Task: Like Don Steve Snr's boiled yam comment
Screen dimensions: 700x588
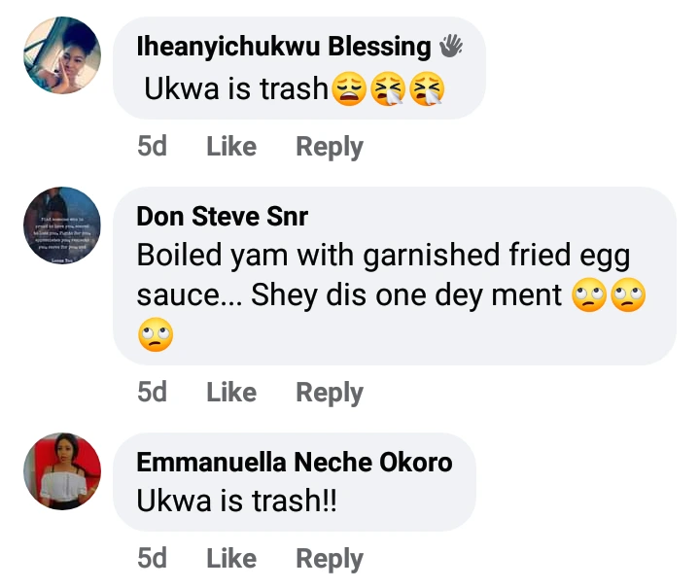Action: tap(231, 393)
